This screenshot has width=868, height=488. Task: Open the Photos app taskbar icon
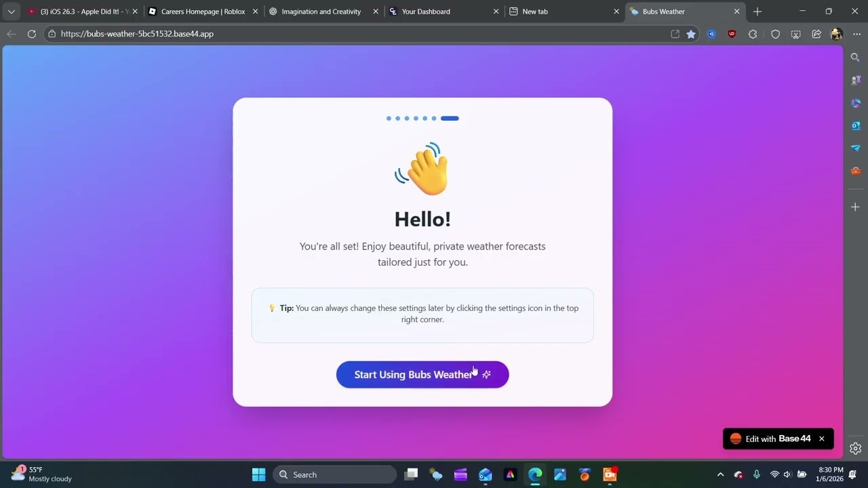click(560, 474)
